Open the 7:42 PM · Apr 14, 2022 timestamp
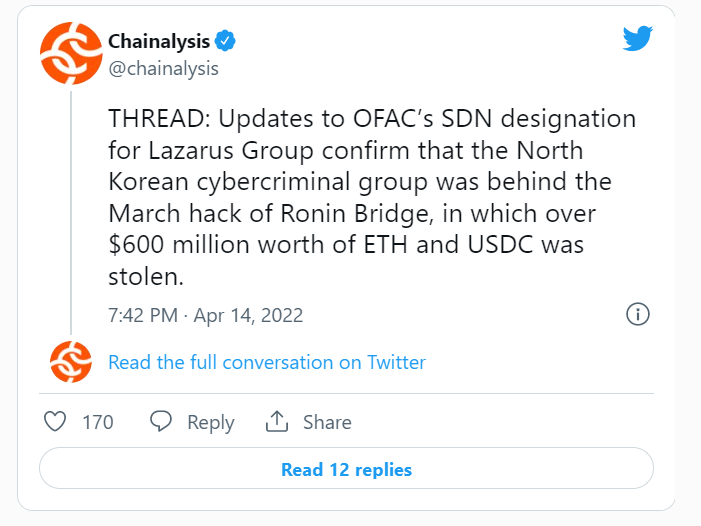 click(205, 315)
